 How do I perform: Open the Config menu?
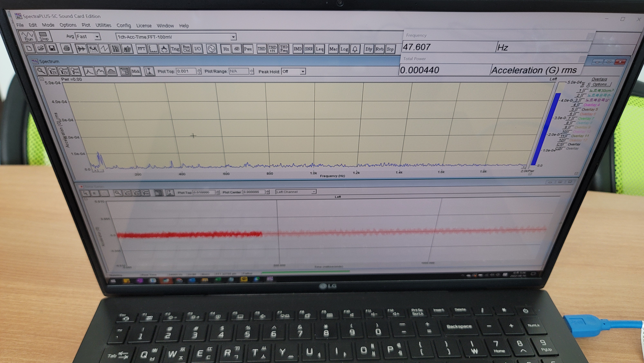(x=124, y=25)
